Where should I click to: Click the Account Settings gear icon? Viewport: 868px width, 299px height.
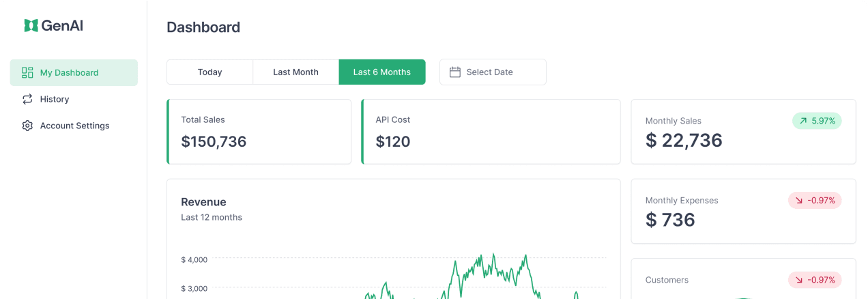click(27, 126)
